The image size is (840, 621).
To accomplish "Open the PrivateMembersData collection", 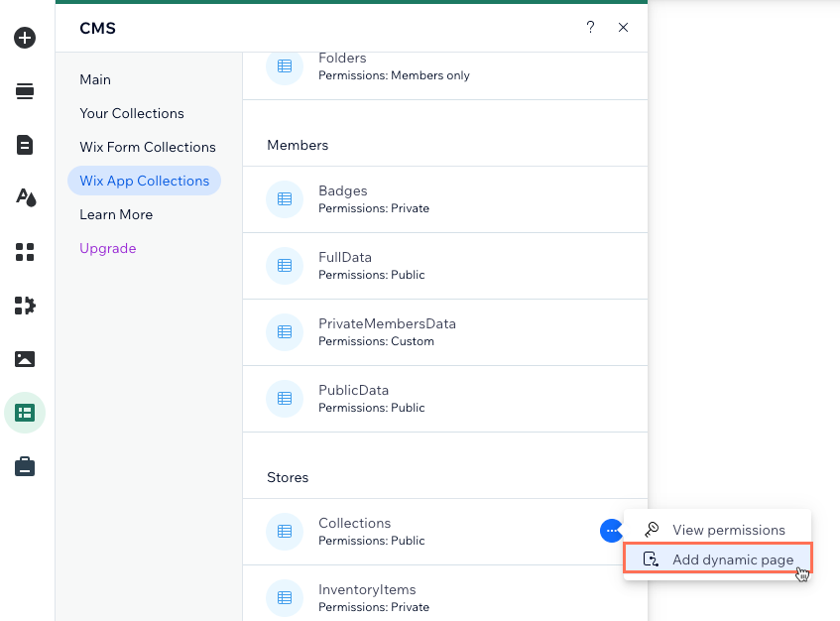I will pyautogui.click(x=445, y=332).
